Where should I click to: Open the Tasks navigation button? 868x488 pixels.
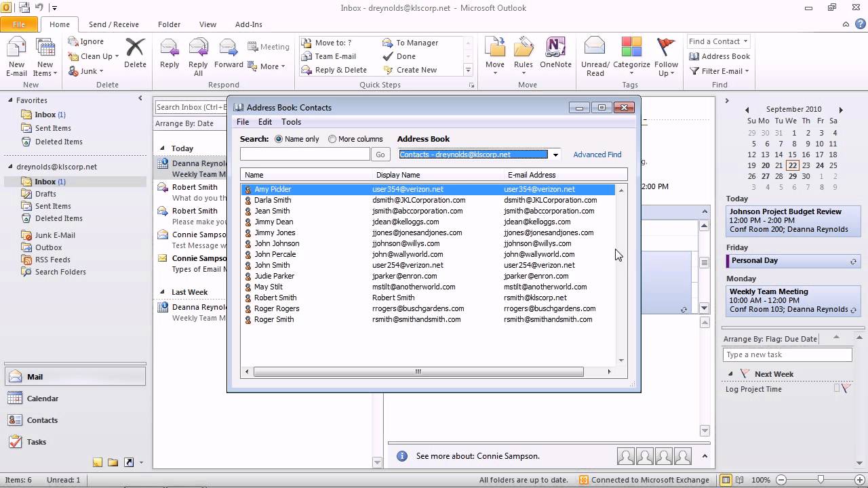click(x=75, y=442)
